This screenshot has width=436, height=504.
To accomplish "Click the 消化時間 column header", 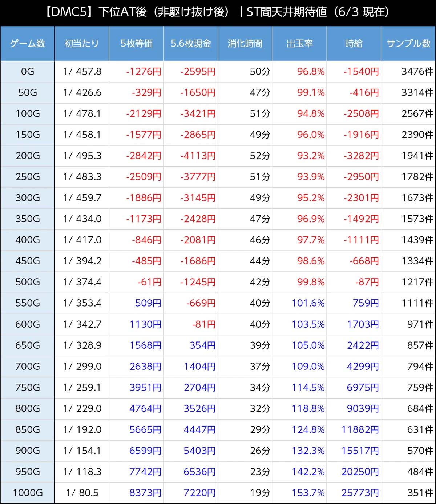I will [245, 44].
